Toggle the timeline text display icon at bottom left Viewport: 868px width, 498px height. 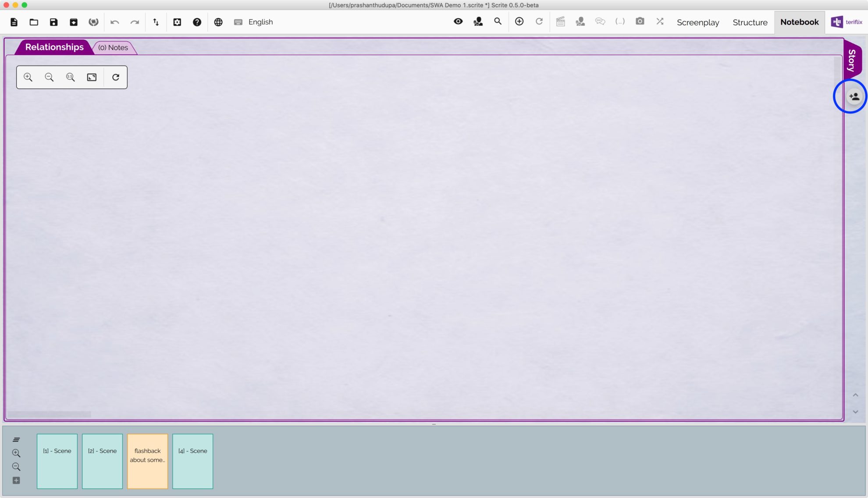[x=16, y=440]
